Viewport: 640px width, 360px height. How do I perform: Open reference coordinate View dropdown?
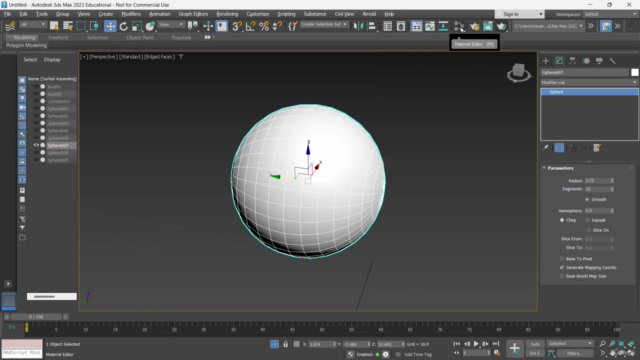171,25
